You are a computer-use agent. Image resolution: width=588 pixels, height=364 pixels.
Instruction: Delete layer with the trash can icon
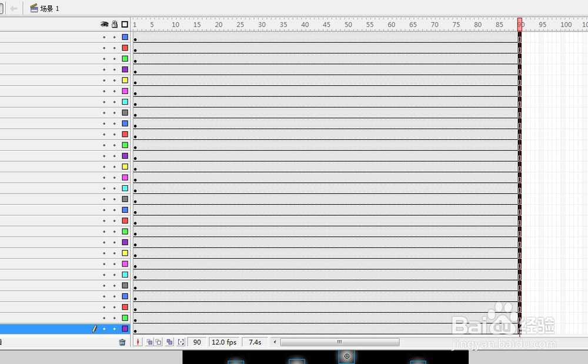(x=122, y=342)
